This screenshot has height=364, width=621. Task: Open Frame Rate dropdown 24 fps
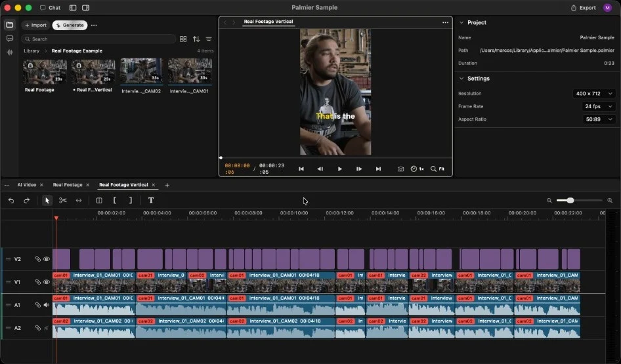pos(599,106)
